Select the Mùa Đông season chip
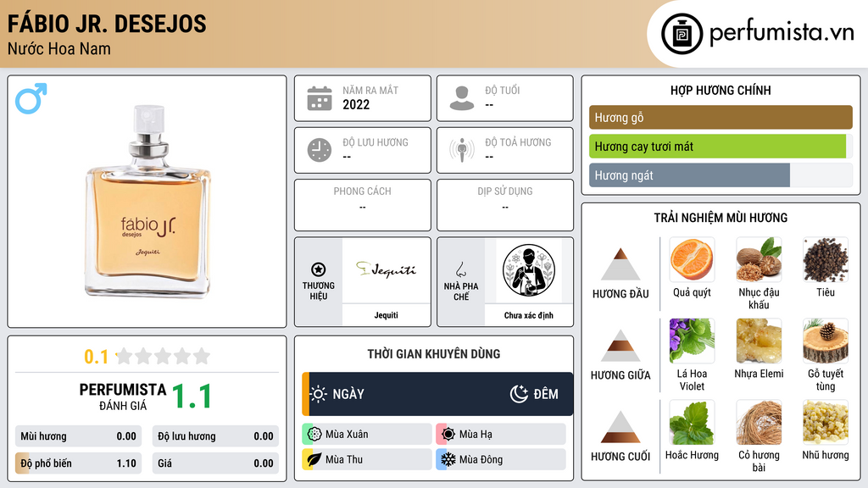This screenshot has height=488, width=868. pyautogui.click(x=501, y=459)
